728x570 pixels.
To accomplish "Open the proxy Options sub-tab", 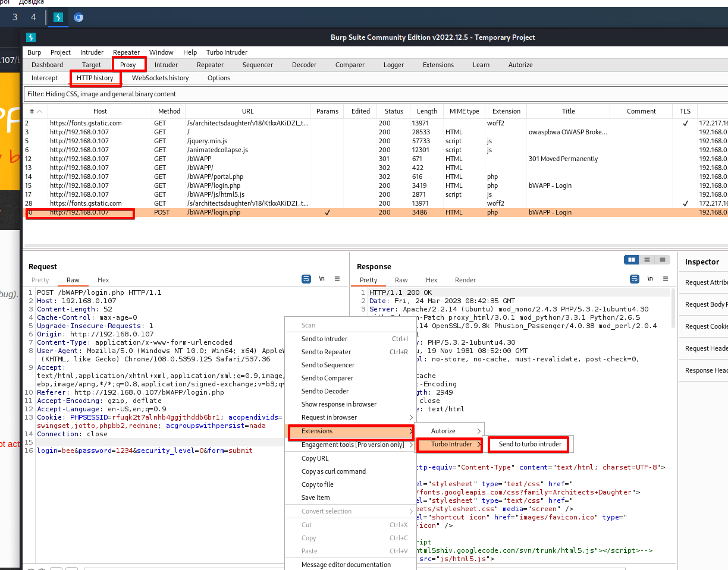I will [219, 78].
